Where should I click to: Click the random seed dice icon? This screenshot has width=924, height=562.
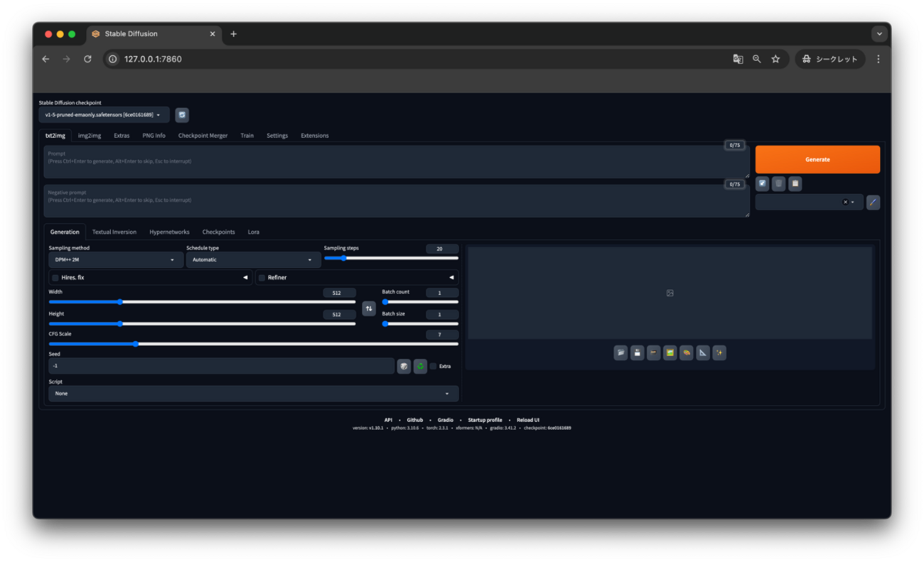click(404, 366)
